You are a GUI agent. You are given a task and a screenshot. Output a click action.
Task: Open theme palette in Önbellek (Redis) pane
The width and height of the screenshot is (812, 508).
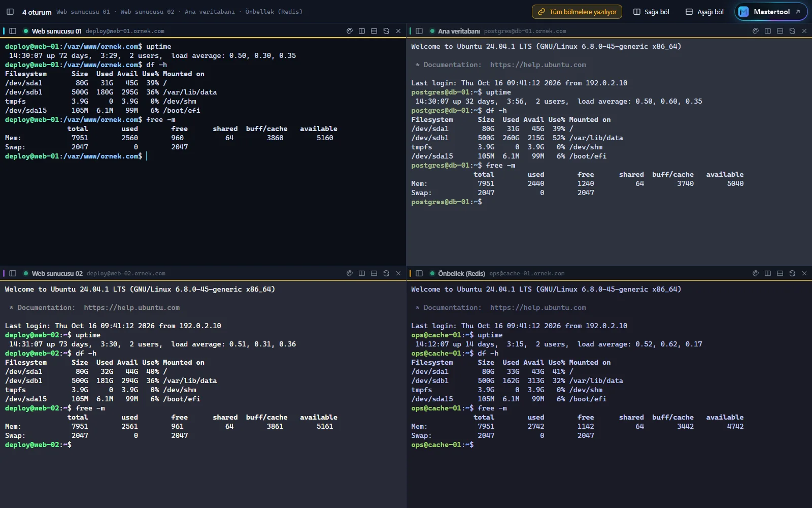(756, 273)
